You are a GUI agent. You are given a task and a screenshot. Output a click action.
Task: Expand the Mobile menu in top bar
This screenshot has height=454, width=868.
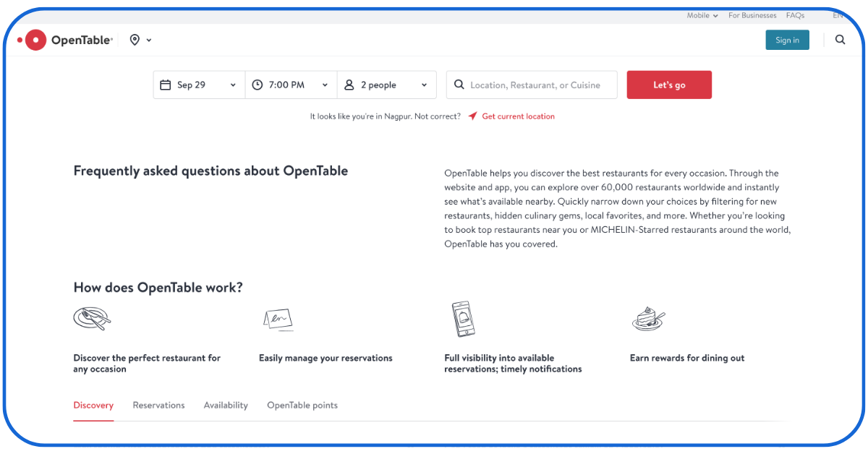(x=702, y=15)
